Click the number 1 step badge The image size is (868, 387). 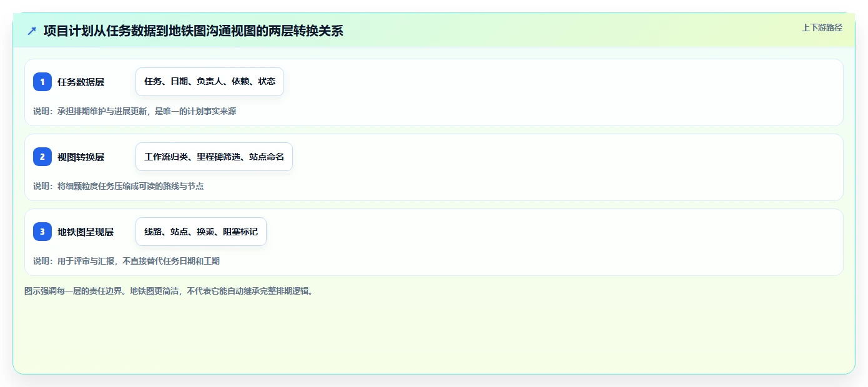pyautogui.click(x=42, y=82)
